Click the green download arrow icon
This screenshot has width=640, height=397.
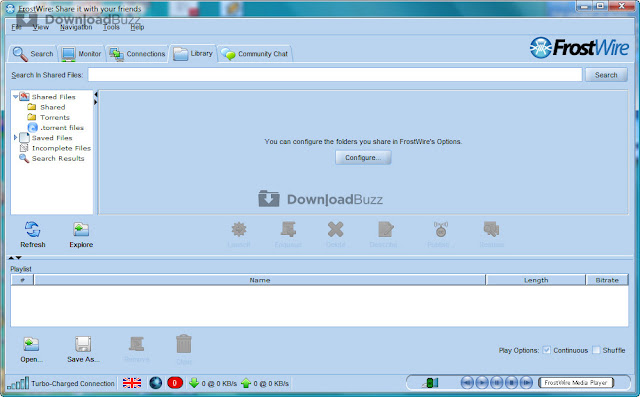tap(194, 383)
